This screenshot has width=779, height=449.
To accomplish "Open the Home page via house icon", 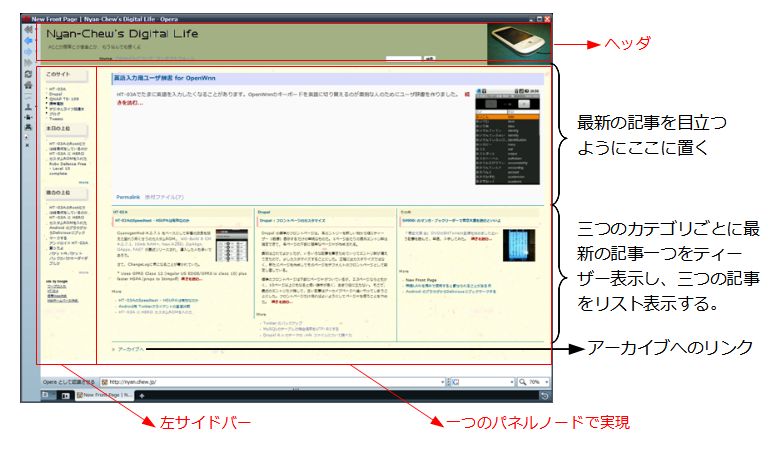I will [28, 85].
